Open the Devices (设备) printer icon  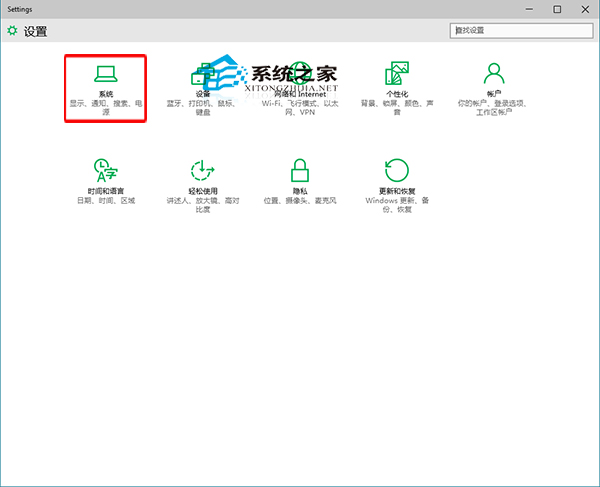click(x=203, y=74)
